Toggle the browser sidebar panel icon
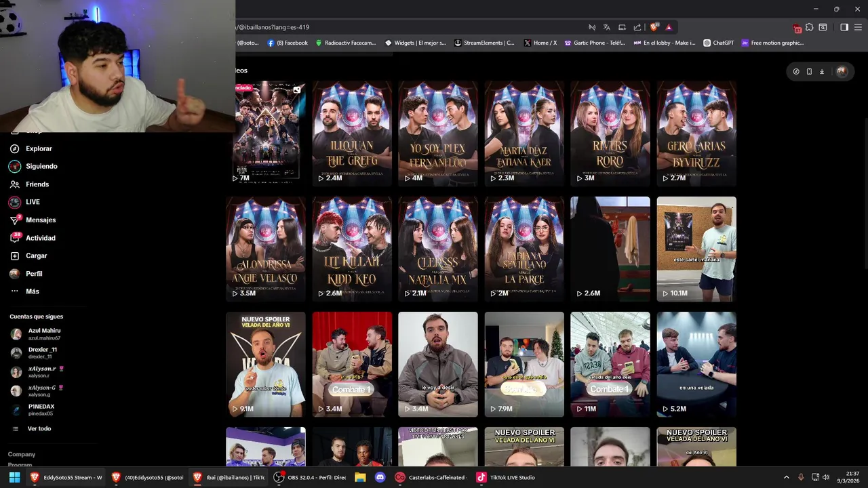The image size is (868, 488). tap(844, 27)
